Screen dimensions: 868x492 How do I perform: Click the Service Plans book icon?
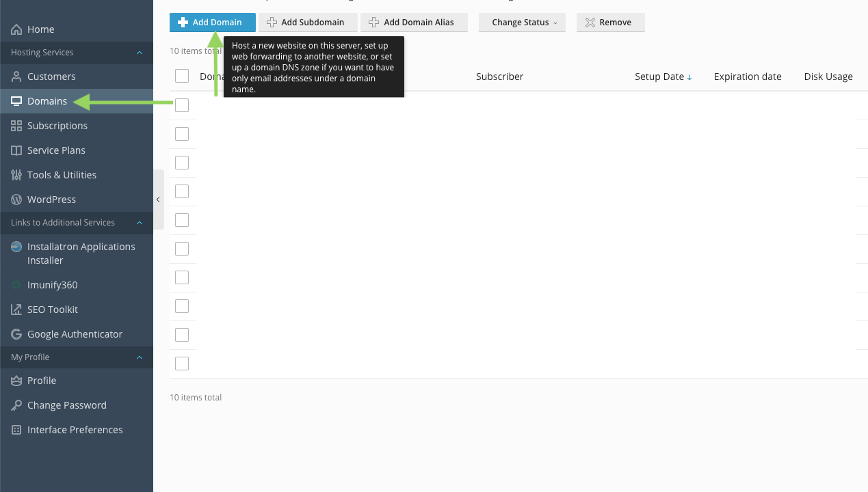tap(16, 150)
